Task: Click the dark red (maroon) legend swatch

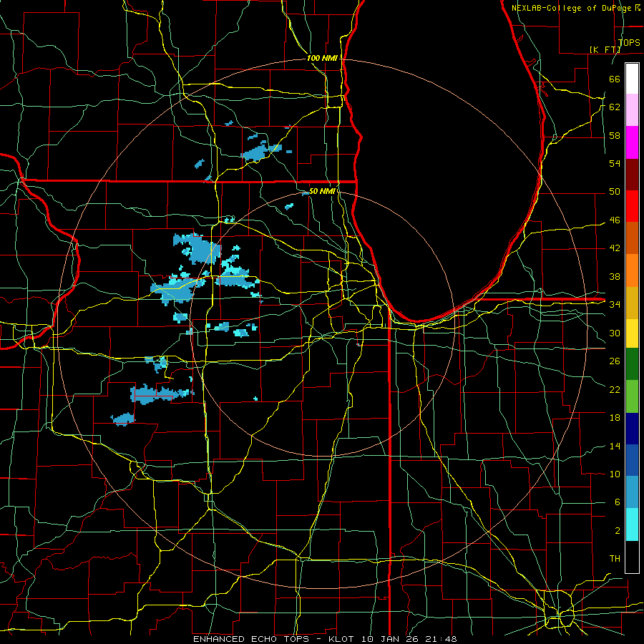Action: [632, 174]
